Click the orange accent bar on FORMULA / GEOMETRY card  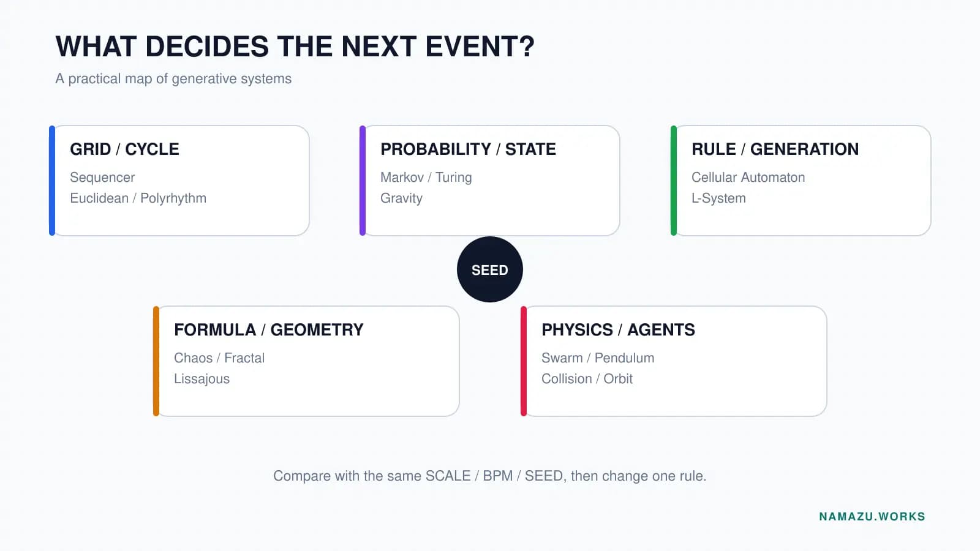(x=156, y=361)
